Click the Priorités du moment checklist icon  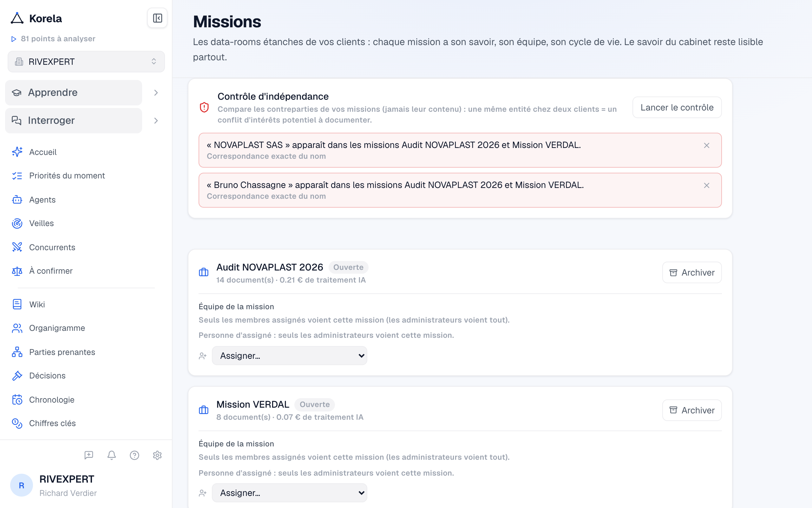17,176
